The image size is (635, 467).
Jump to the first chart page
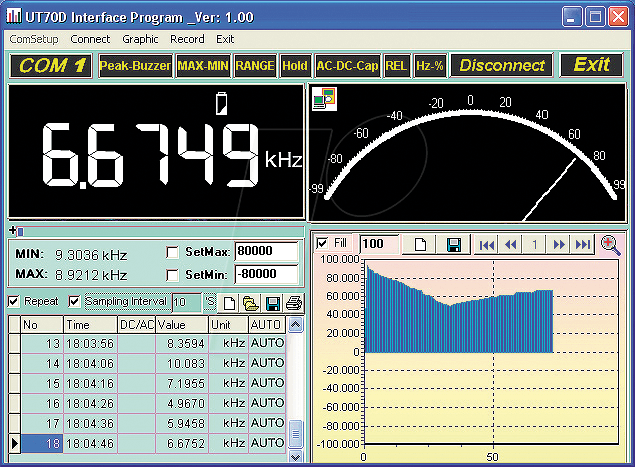pyautogui.click(x=486, y=244)
